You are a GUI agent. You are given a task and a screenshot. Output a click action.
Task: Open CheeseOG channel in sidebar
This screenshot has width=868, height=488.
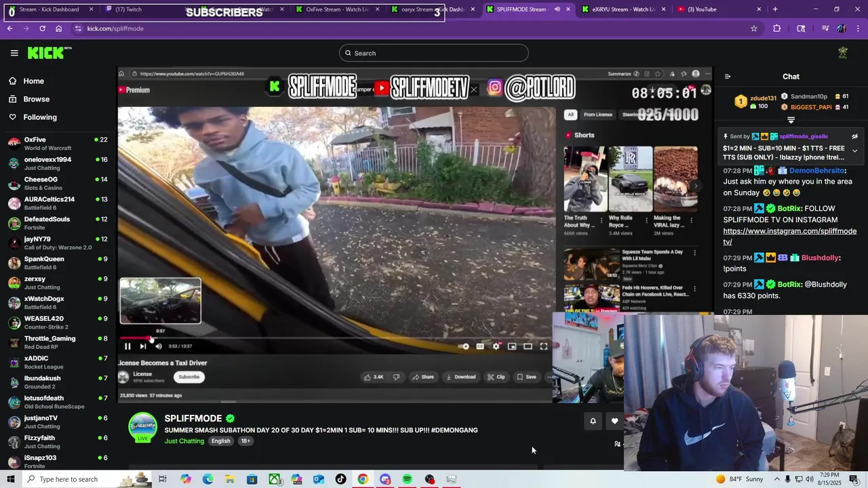58,183
